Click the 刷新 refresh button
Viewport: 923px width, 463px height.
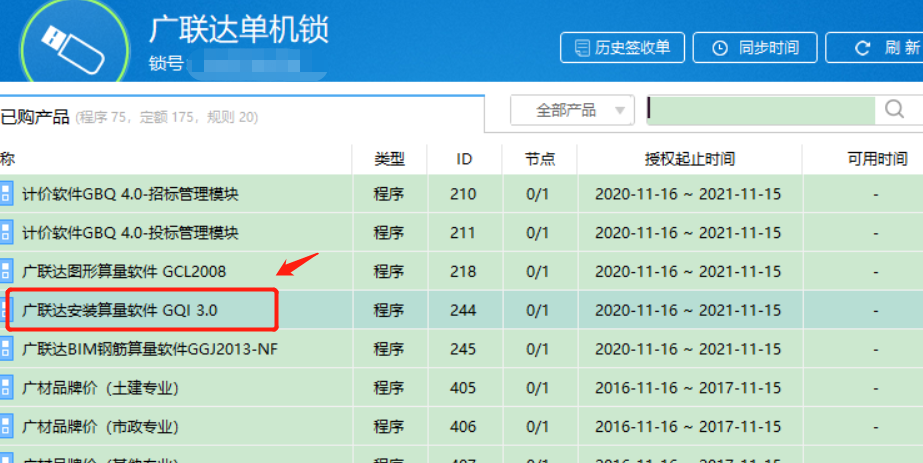[876, 48]
